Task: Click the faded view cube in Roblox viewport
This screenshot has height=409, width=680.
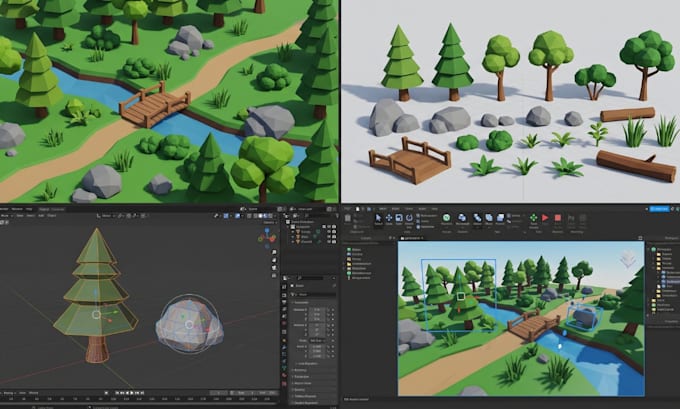Action: click(x=628, y=259)
